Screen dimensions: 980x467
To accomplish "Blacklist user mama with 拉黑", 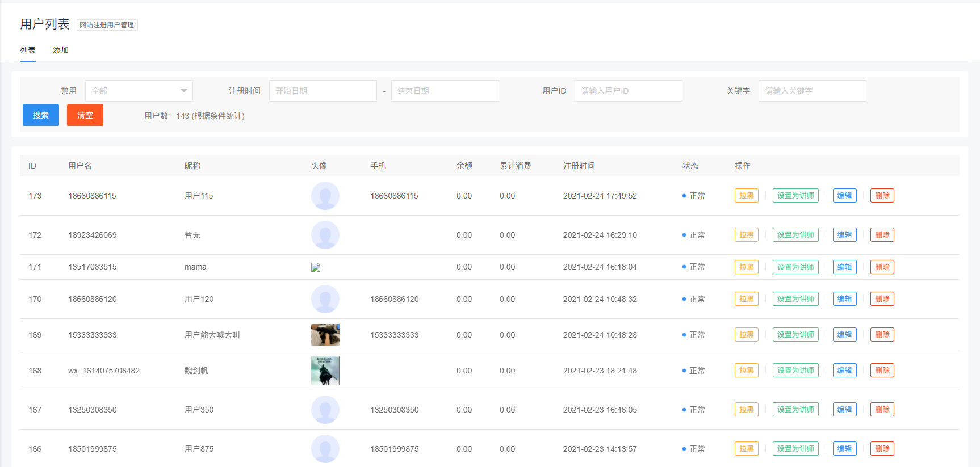I will point(747,267).
